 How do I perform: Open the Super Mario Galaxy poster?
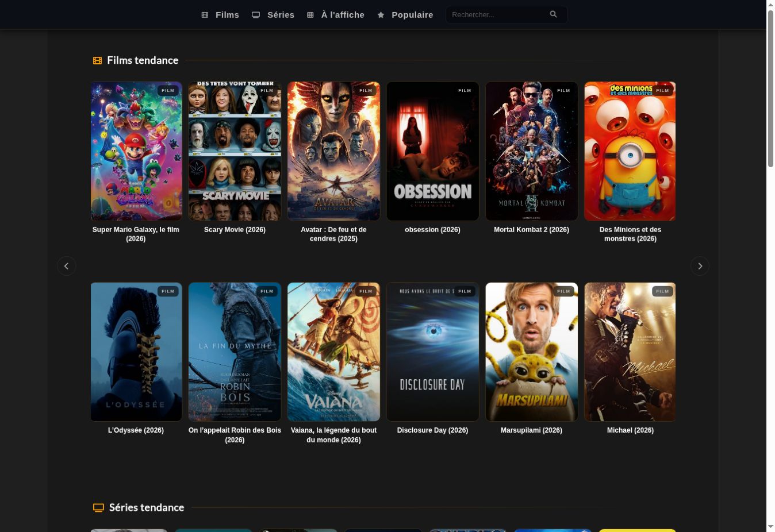click(x=136, y=151)
